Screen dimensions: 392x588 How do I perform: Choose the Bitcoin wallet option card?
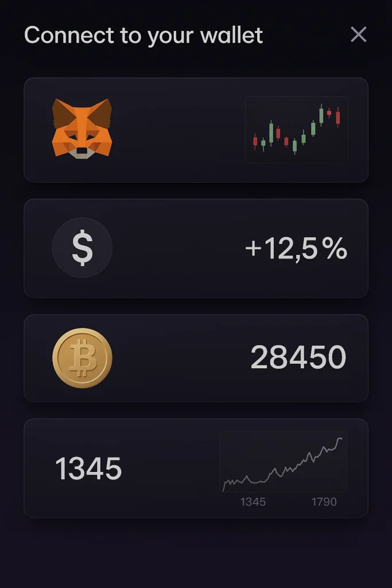click(x=172, y=358)
